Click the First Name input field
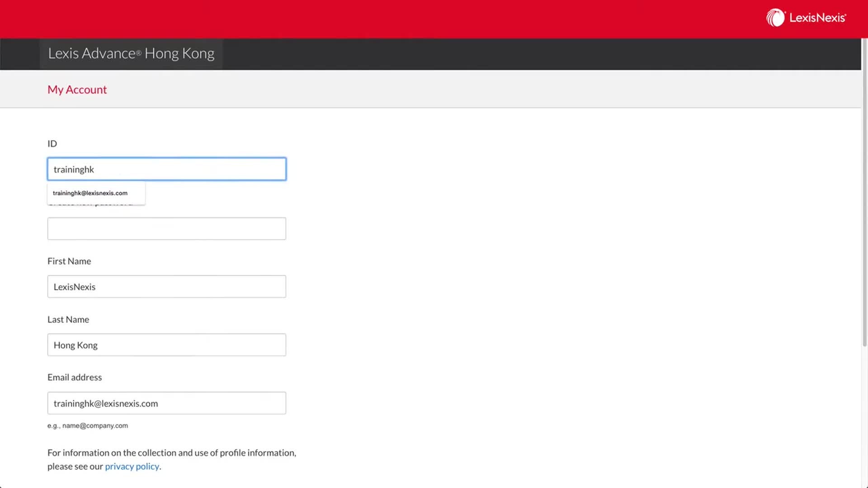 (167, 286)
